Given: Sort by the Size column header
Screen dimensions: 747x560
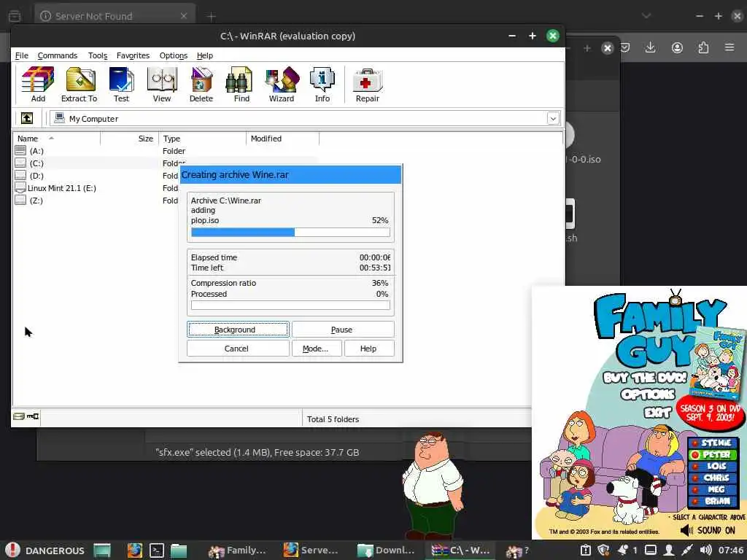Looking at the screenshot, I should [x=129, y=139].
